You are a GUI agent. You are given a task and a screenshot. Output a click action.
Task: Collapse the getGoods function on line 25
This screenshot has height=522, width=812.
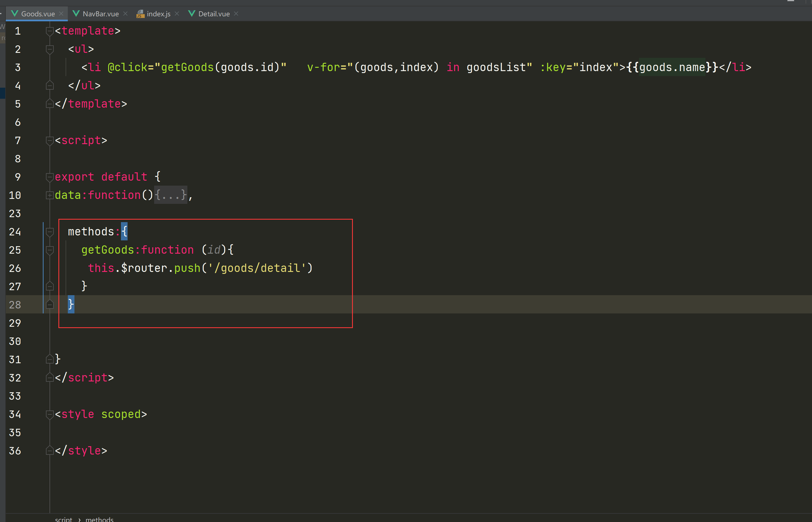pos(50,250)
